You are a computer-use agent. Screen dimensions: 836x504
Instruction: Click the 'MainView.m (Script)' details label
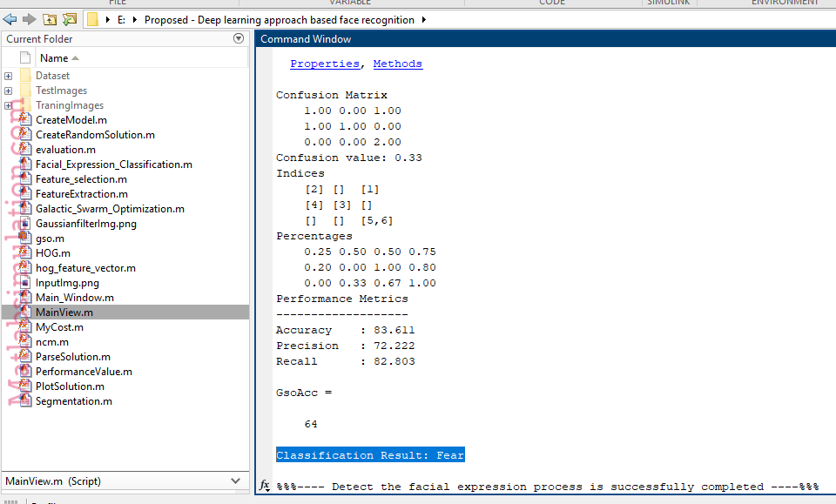point(53,481)
